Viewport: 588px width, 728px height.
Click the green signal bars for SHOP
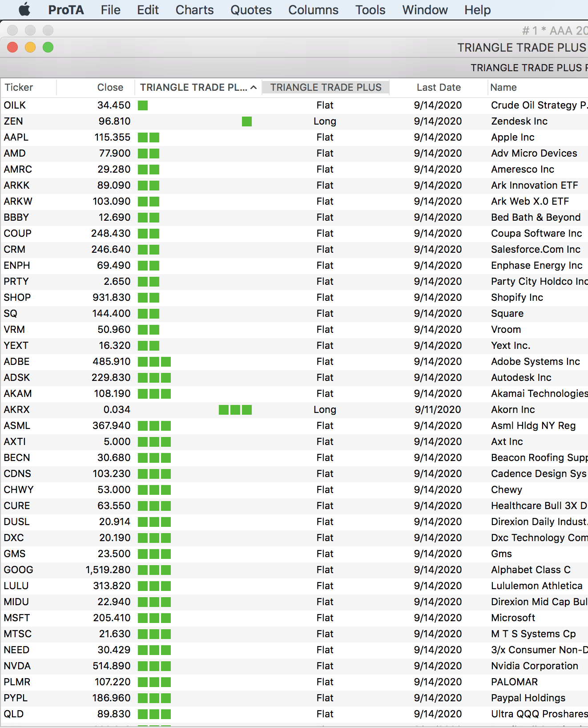(149, 298)
